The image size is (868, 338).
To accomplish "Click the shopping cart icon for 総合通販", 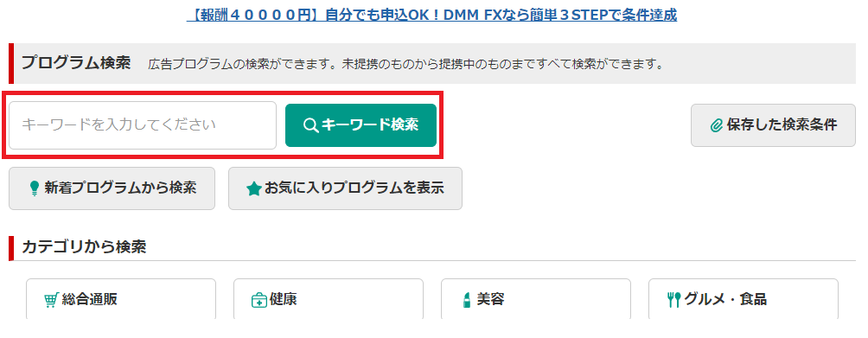I will 52,300.
